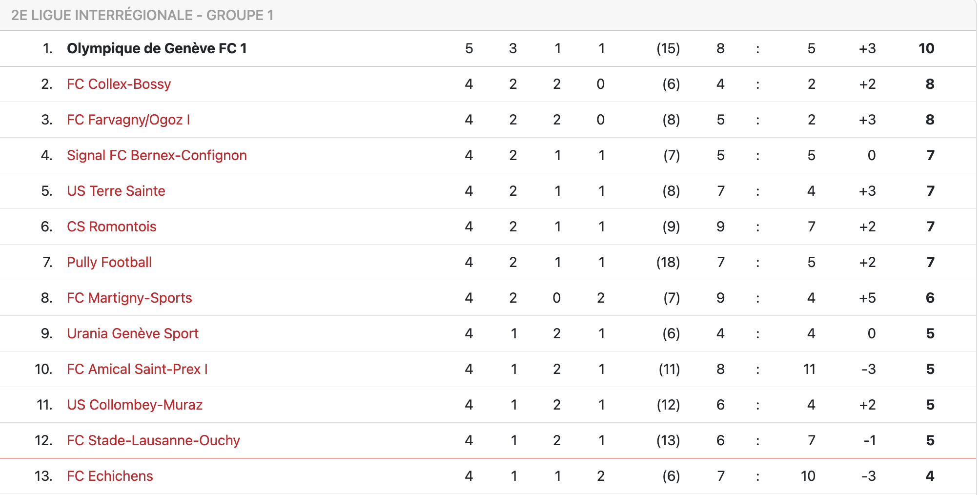Select the Urania Genève Sport link
Image resolution: width=980 pixels, height=495 pixels.
[133, 333]
